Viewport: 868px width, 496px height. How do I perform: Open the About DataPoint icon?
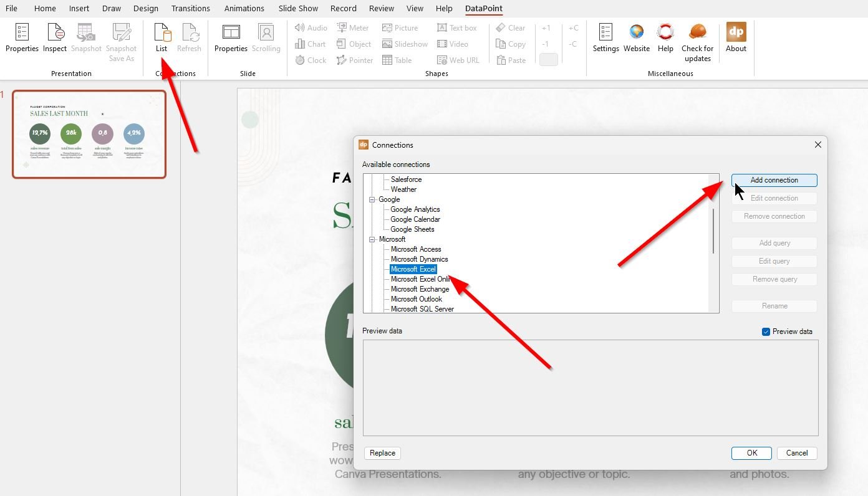pyautogui.click(x=736, y=38)
